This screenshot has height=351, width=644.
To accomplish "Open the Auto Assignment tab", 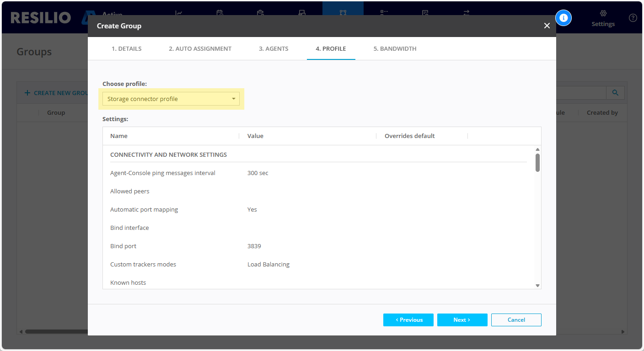I will pyautogui.click(x=200, y=48).
